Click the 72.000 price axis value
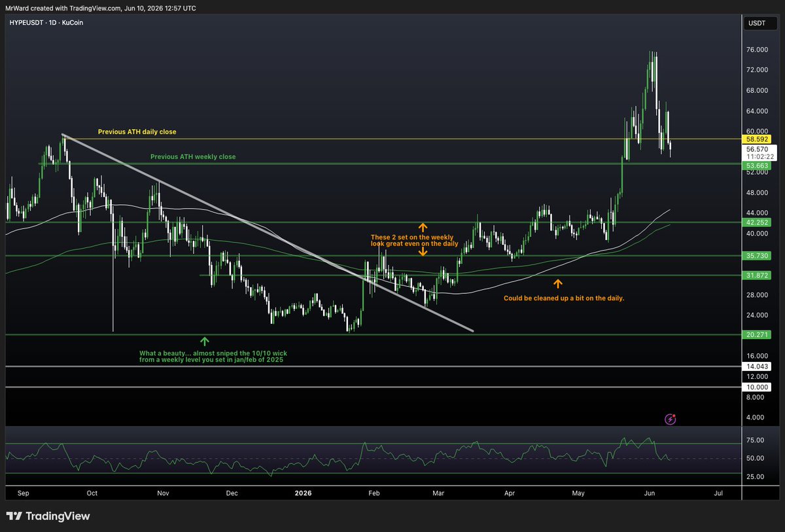The image size is (785, 532). (x=757, y=69)
